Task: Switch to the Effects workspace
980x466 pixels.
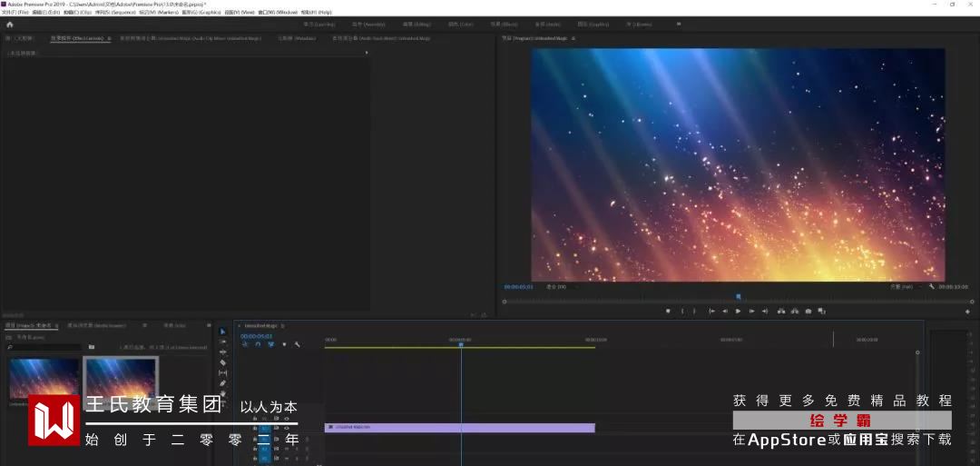Action: tap(503, 25)
